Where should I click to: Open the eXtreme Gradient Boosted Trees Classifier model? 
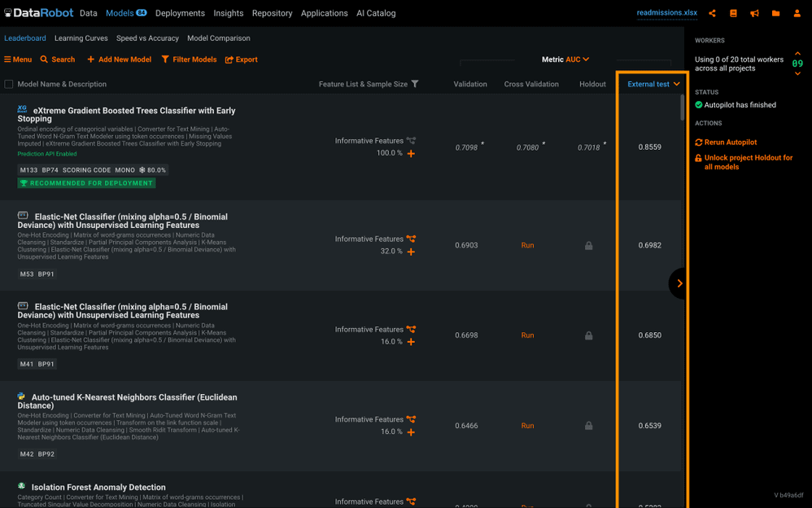(126, 115)
